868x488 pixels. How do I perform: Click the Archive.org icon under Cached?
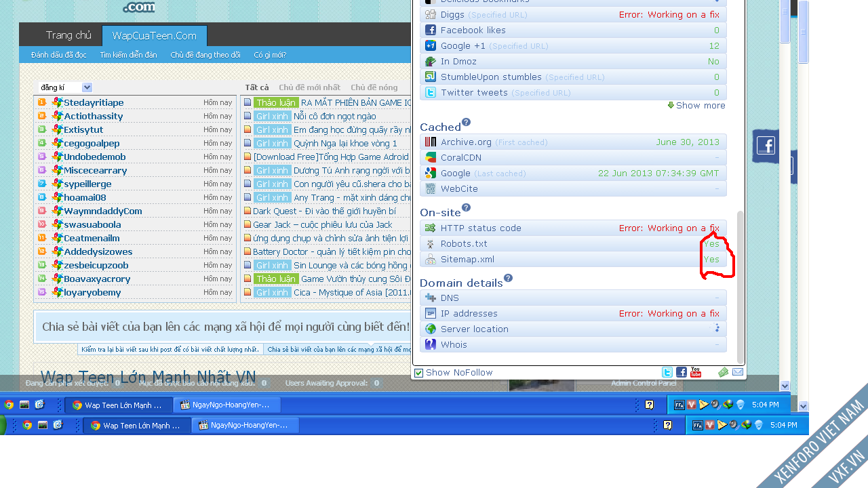[x=430, y=142]
